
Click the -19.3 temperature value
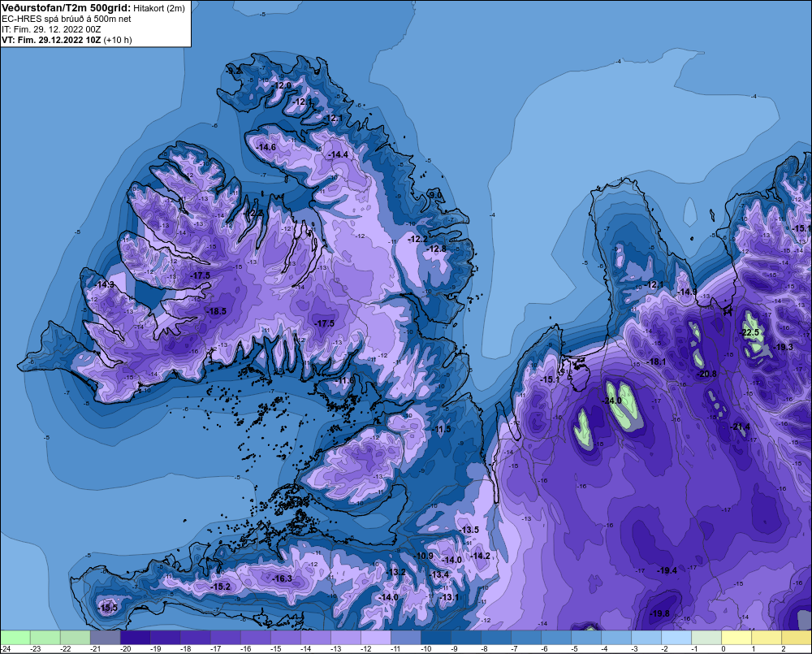pyautogui.click(x=783, y=347)
